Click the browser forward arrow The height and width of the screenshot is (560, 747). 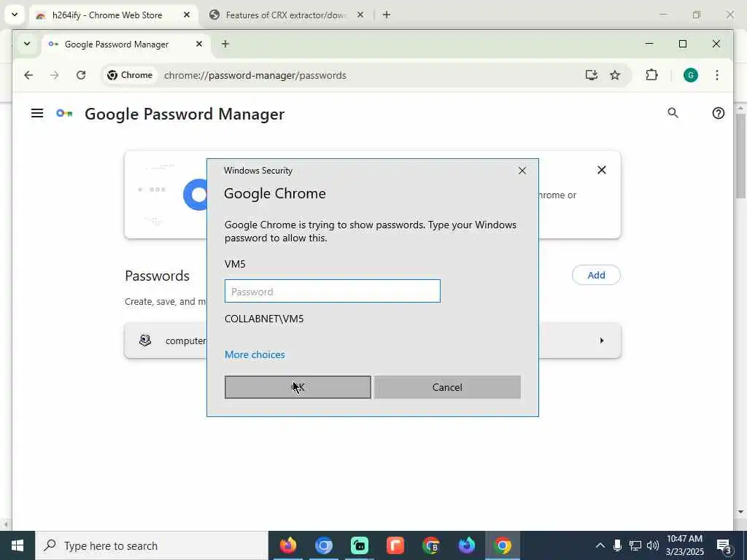pos(54,75)
